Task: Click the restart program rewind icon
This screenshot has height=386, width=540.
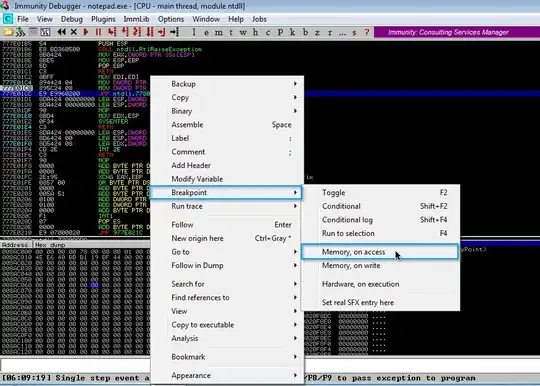Action: coord(62,32)
